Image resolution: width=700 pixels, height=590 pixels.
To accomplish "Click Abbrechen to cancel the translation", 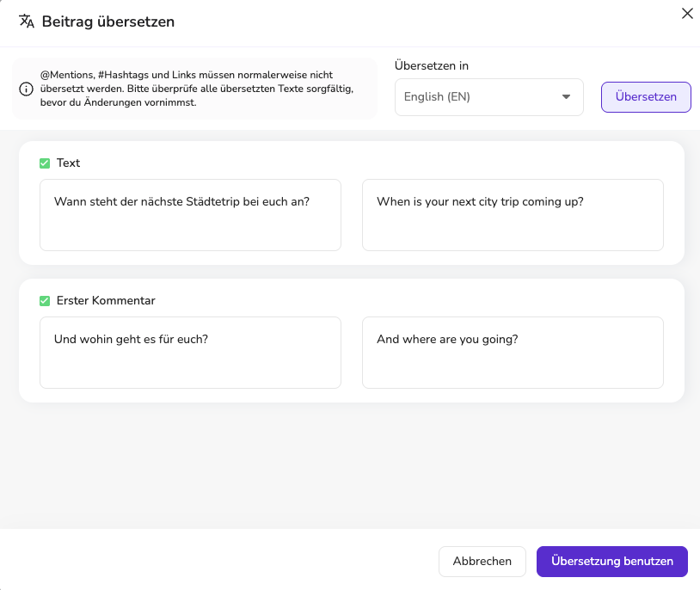I will 482,562.
